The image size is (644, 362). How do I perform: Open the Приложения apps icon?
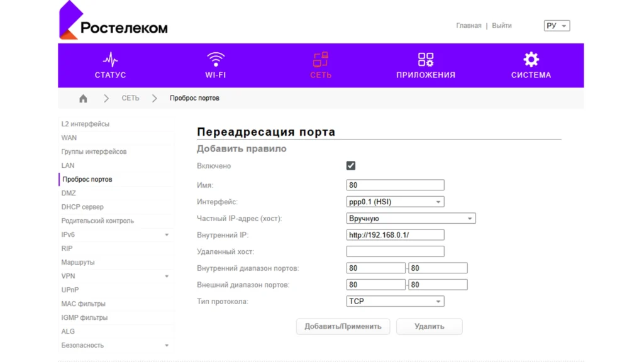[x=426, y=60]
